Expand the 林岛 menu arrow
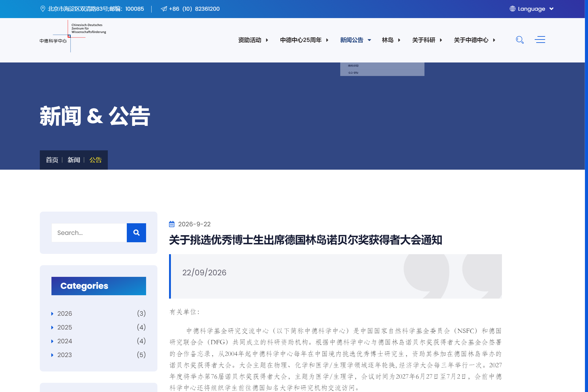This screenshot has height=392, width=588. (x=399, y=40)
